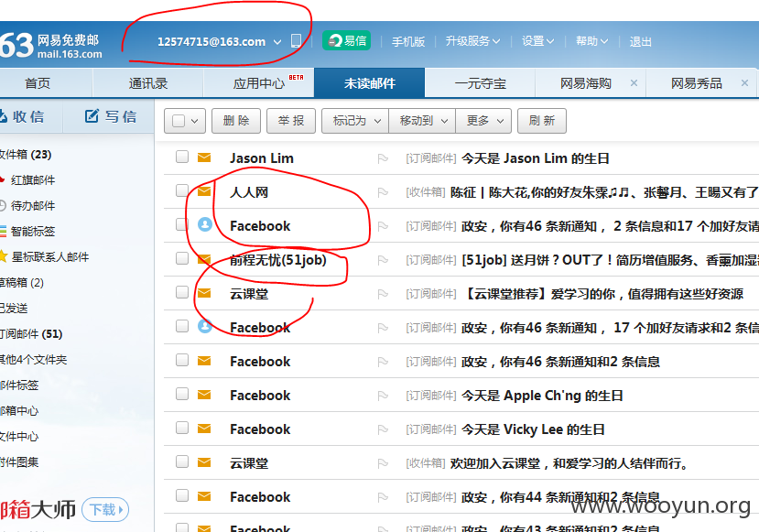
Task: Flag the Vicky Lee birthday email
Action: [x=383, y=429]
